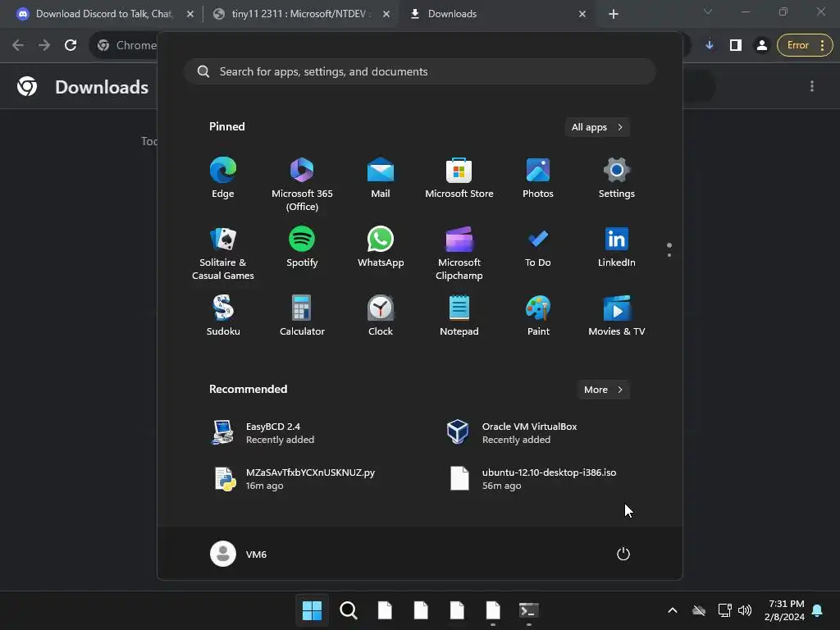Close the Download Discord tab

click(190, 14)
